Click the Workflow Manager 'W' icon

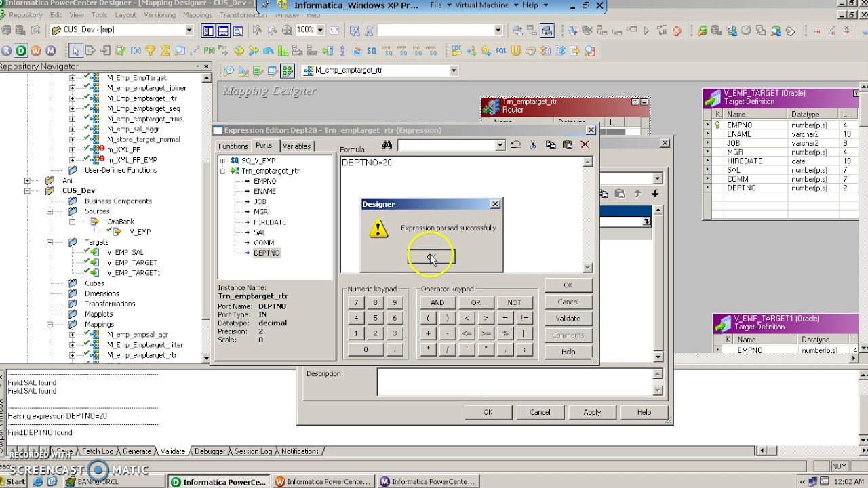click(x=36, y=50)
